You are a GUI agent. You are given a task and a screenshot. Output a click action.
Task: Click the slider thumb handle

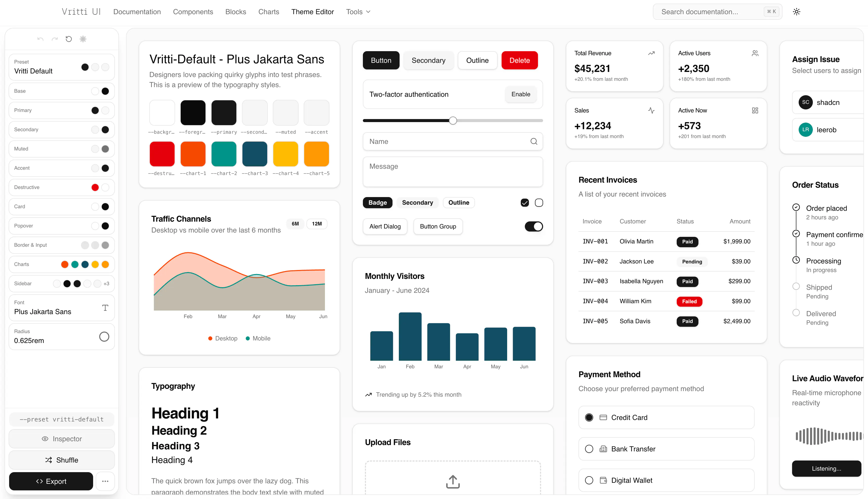click(x=453, y=120)
